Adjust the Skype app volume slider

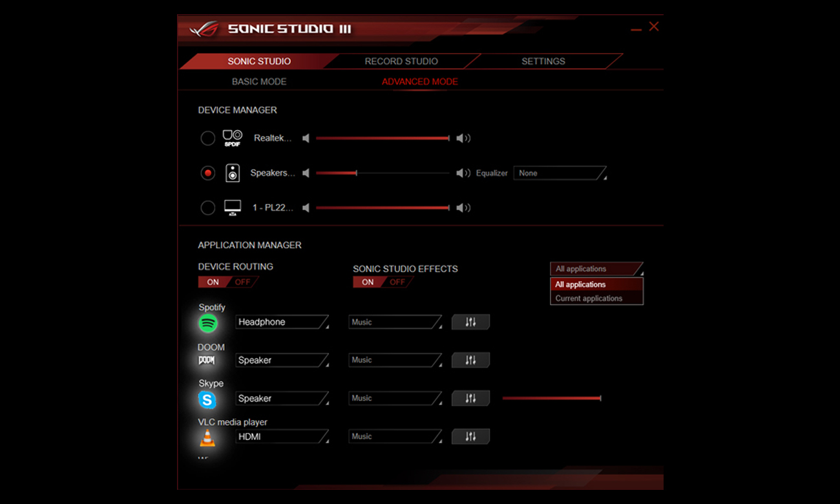[552, 398]
